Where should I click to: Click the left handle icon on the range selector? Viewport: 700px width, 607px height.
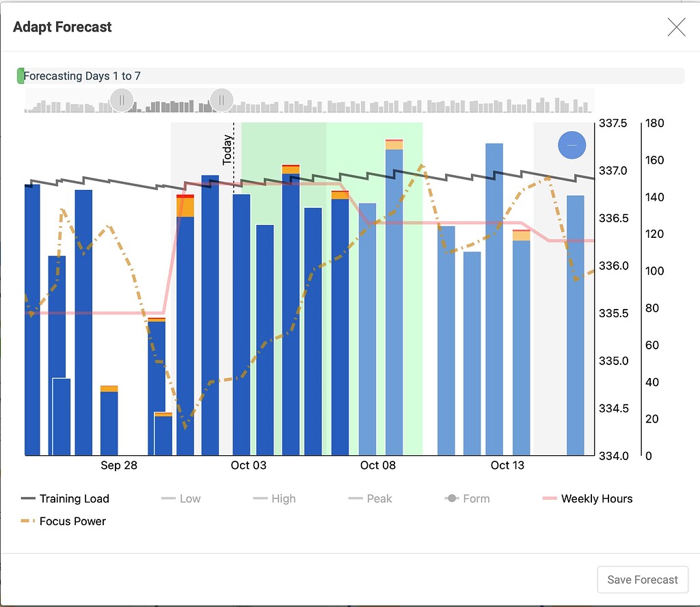click(121, 100)
